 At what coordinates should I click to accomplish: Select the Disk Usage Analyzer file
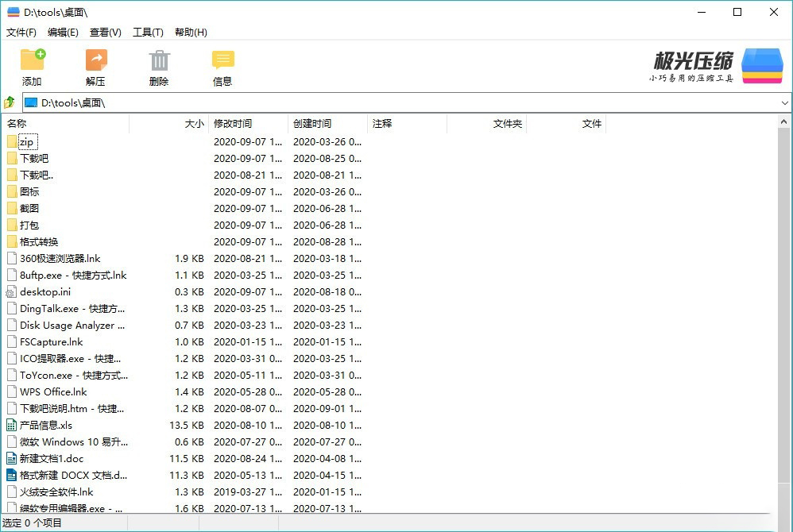click(x=72, y=326)
